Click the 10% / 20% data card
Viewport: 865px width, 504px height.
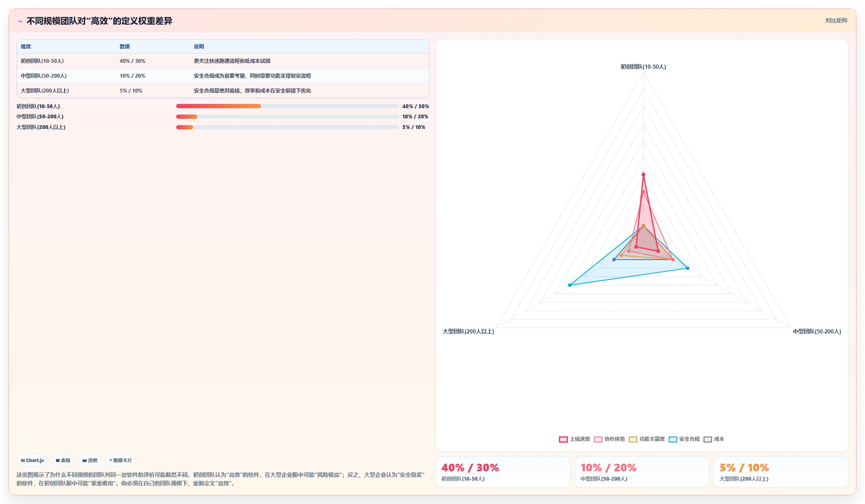point(642,472)
